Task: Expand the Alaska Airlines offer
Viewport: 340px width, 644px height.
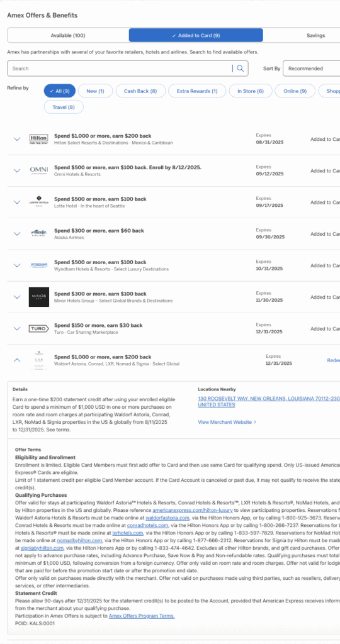Action: (17, 234)
